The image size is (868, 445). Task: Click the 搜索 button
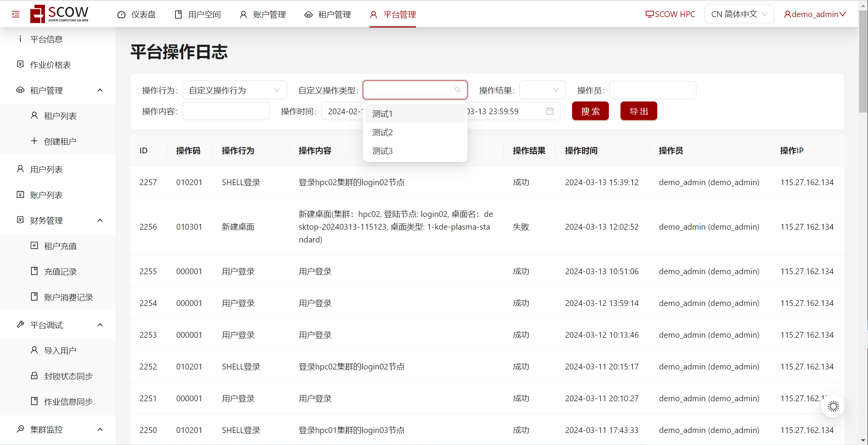(x=590, y=111)
